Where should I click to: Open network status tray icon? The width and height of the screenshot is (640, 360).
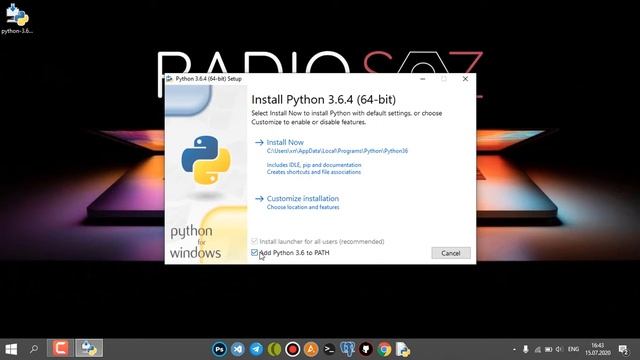click(538, 350)
